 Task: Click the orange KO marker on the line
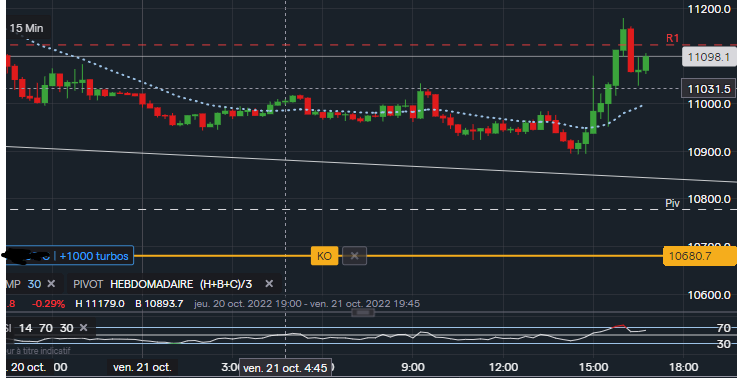point(324,256)
